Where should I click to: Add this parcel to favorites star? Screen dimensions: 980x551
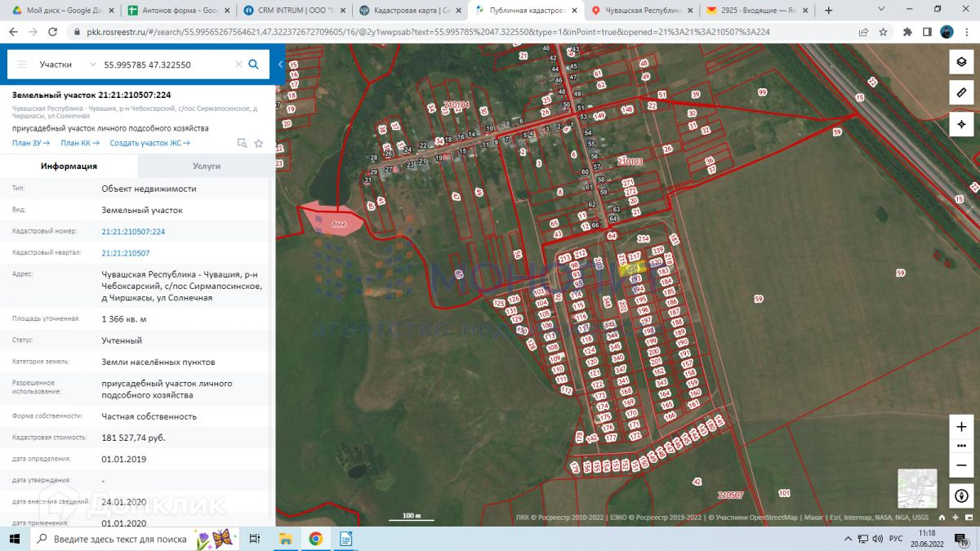(259, 143)
